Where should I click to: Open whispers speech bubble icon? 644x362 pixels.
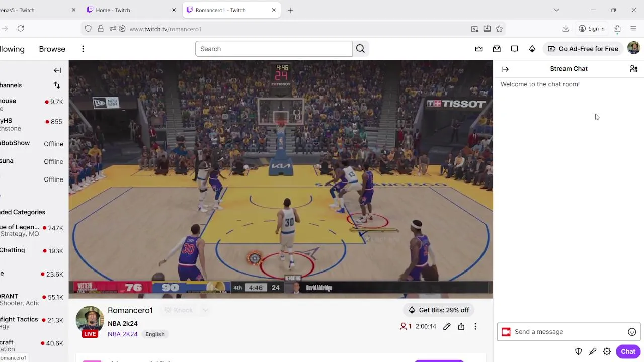pos(514,49)
